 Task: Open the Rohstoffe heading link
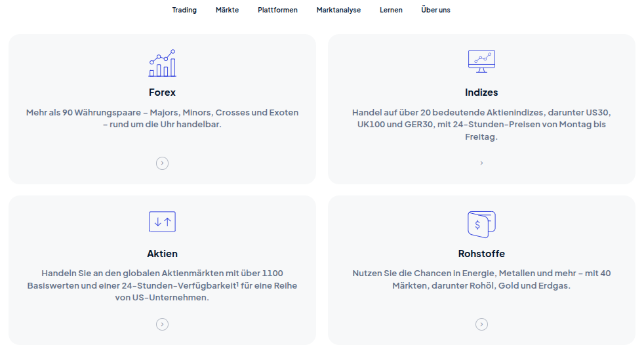click(481, 254)
